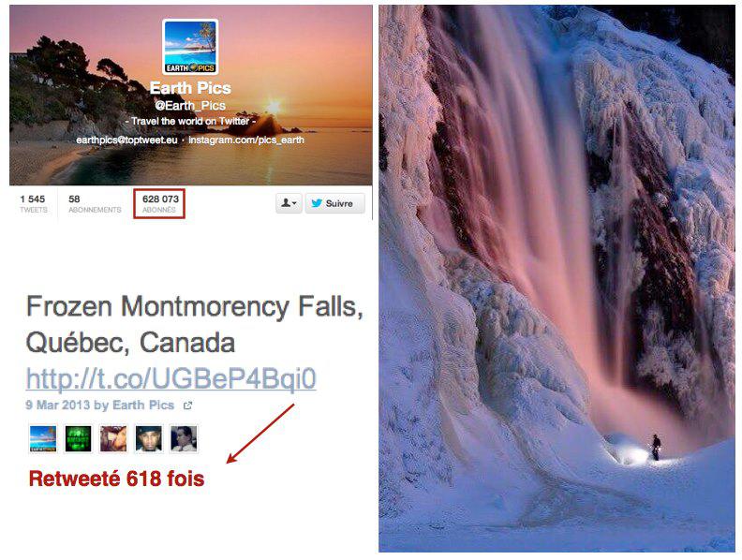Click the fourth retweeter avatar
Image resolution: width=742 pixels, height=560 pixels.
pos(149,438)
